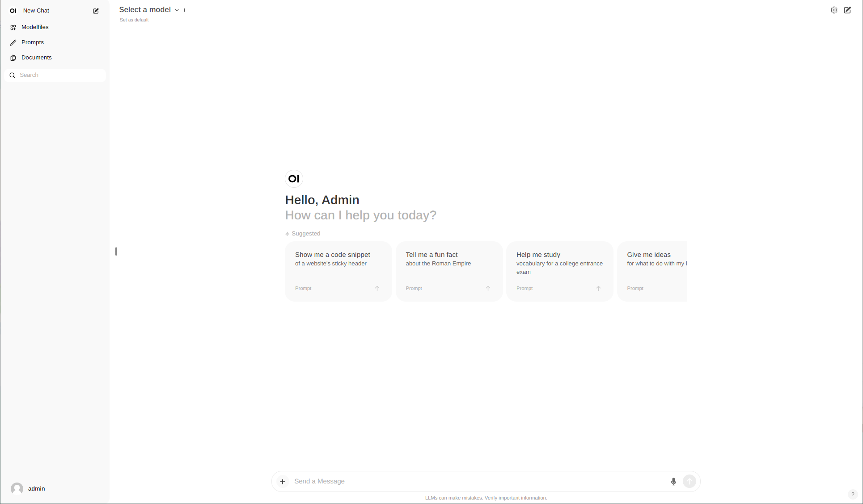Open Documents in the sidebar
Viewport: 863px width, 504px height.
click(x=37, y=58)
